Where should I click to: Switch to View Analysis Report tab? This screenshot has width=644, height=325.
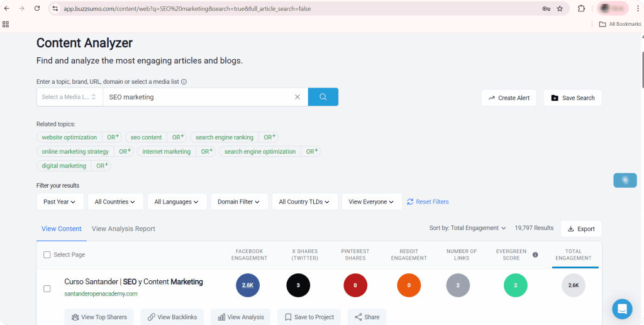pyautogui.click(x=123, y=229)
